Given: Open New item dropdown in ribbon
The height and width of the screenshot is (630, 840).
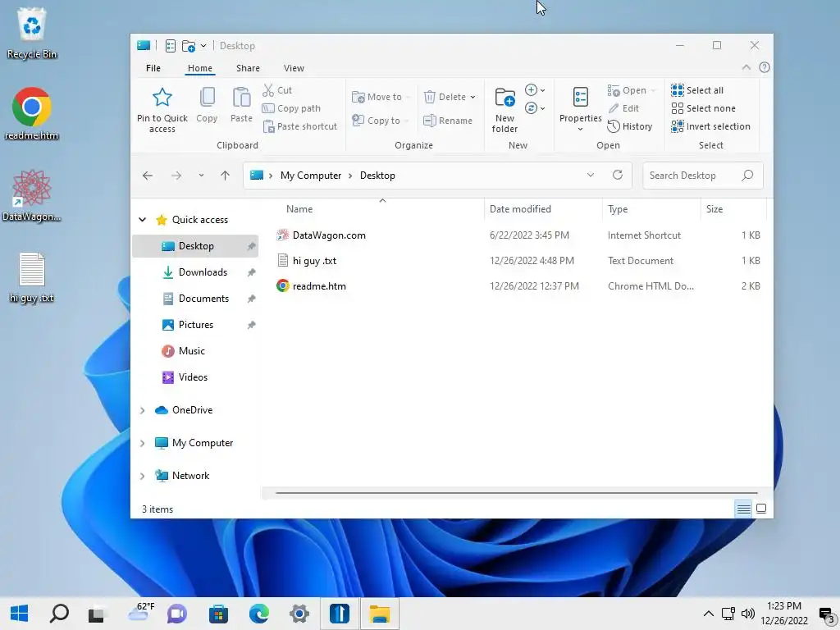Looking at the screenshot, I should 535,90.
